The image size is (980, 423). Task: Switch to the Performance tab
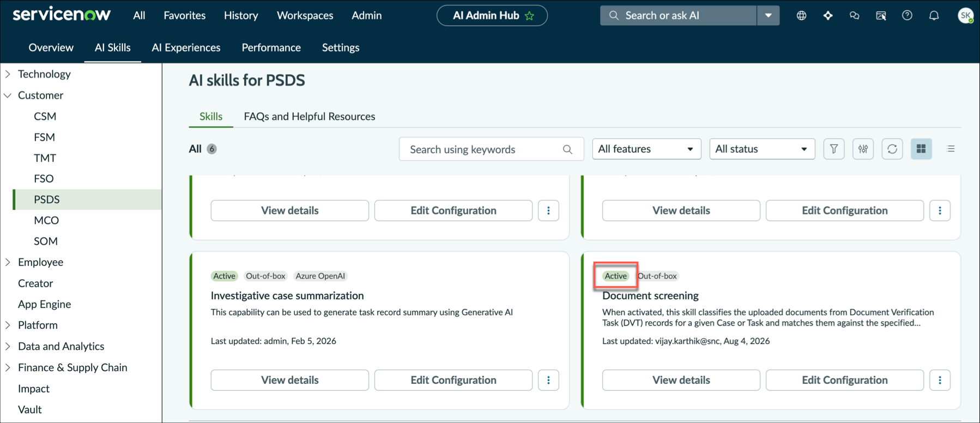pos(271,47)
